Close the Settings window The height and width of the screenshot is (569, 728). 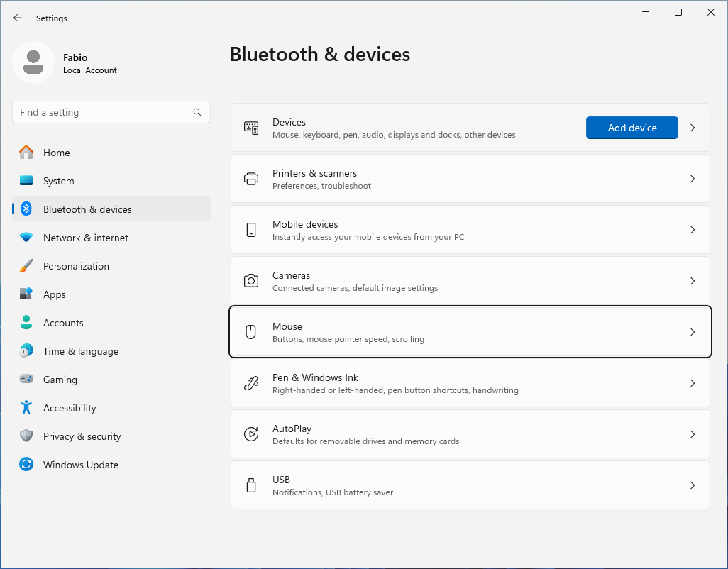pos(711,12)
